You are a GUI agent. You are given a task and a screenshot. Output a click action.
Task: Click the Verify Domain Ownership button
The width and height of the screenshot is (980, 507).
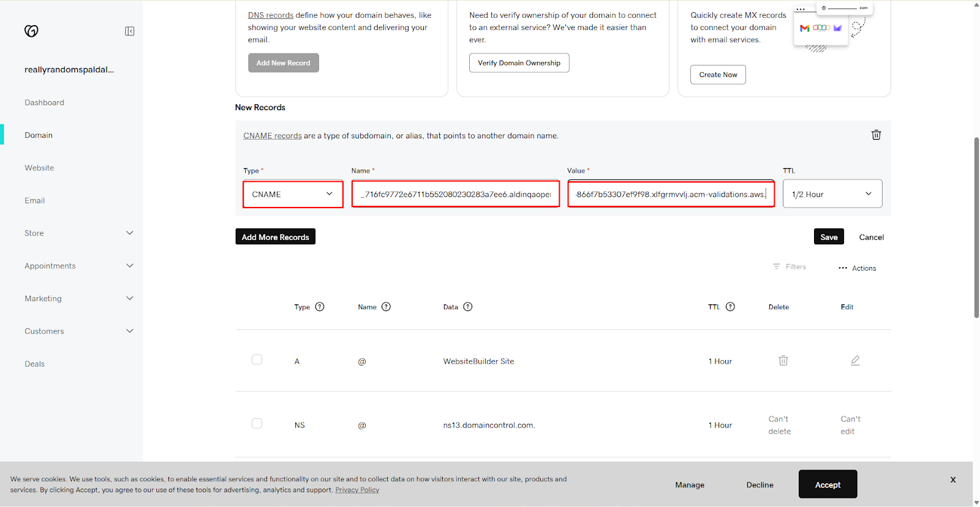tap(519, 63)
